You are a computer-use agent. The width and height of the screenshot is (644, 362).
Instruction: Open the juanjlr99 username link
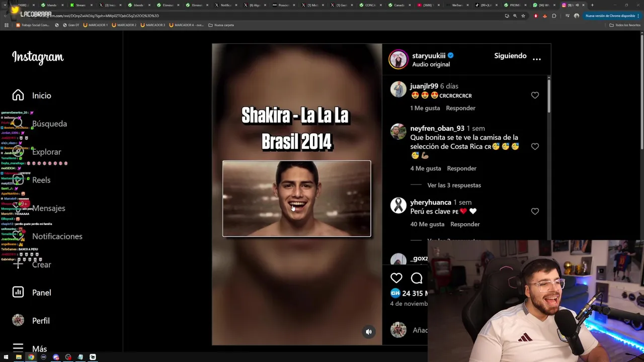click(x=424, y=86)
